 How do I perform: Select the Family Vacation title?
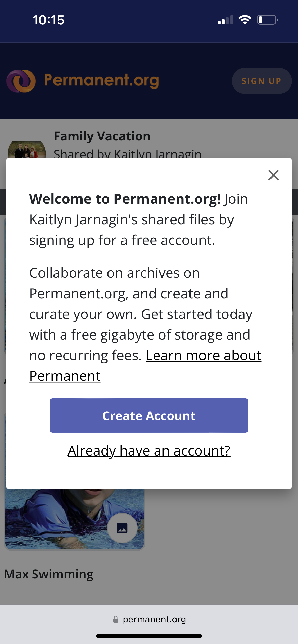[102, 136]
